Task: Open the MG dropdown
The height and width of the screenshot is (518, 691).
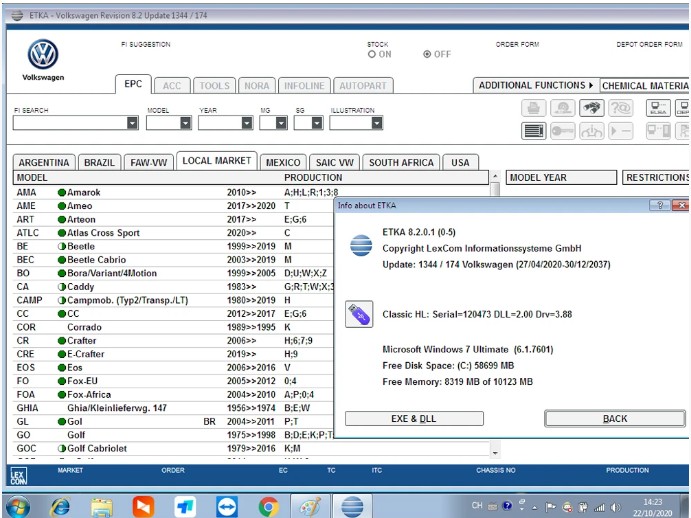Action: (281, 123)
